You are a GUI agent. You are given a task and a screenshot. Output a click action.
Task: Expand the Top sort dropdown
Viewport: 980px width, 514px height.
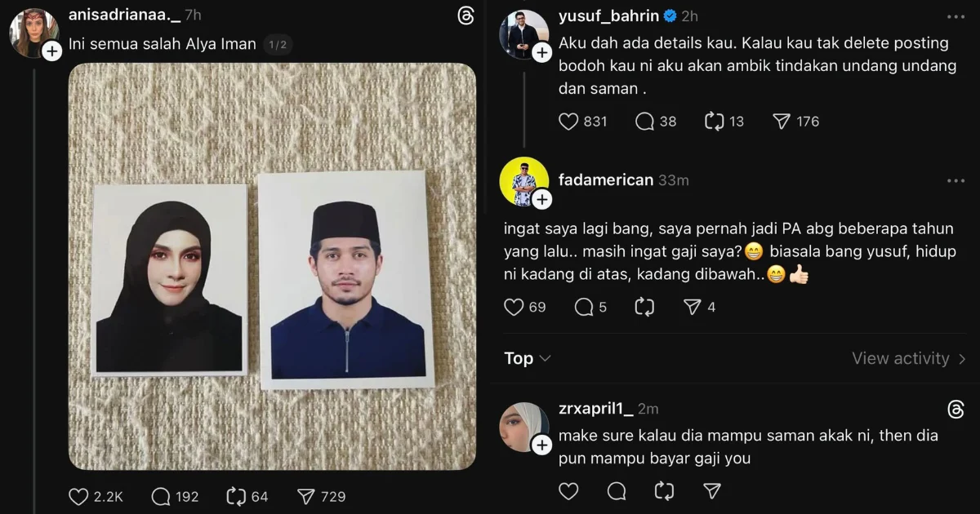528,358
